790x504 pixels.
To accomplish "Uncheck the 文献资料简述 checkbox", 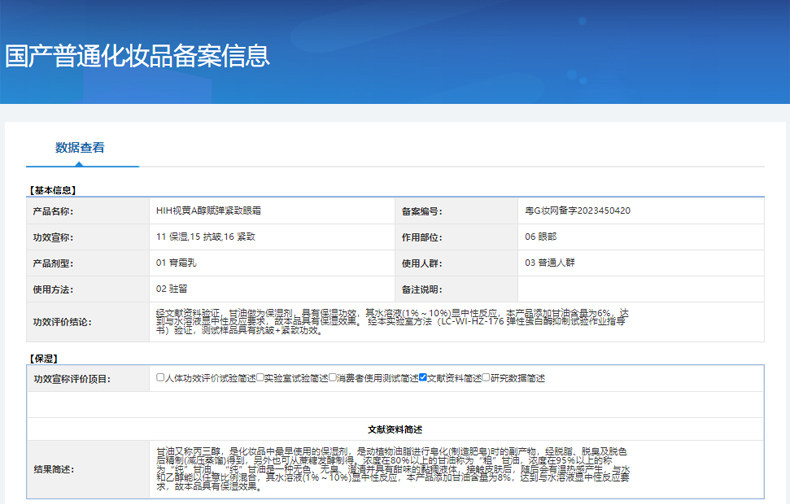I will pos(423,378).
